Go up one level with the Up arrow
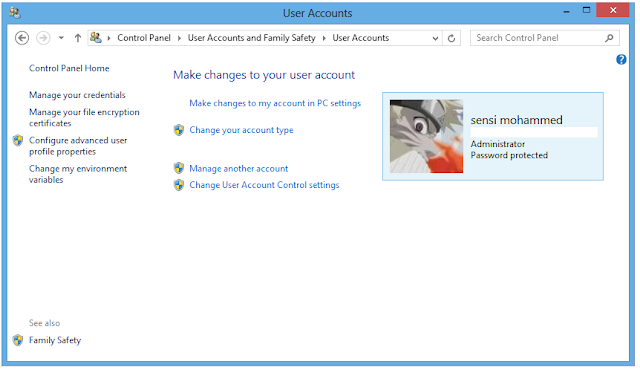 tap(78, 38)
